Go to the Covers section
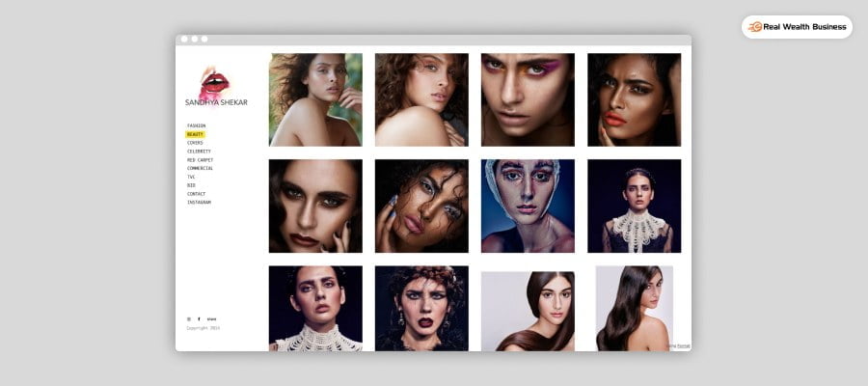Viewport: 868px width, 386px height. pos(195,143)
